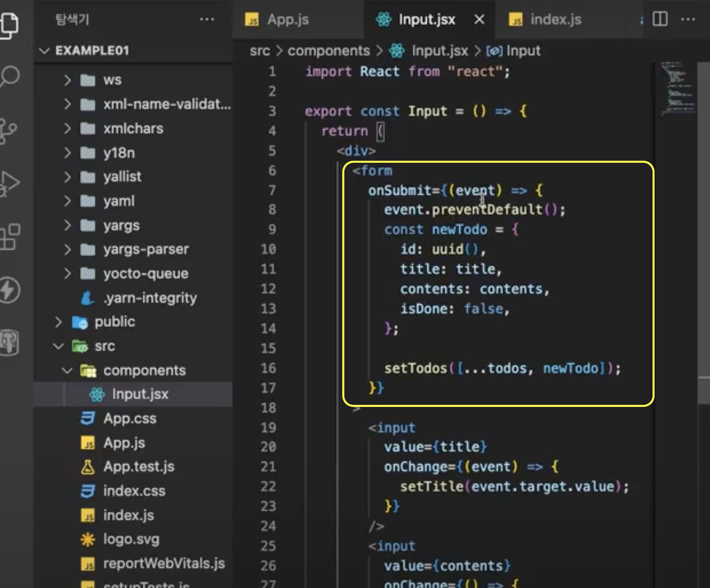Open App.css from the file tree
This screenshot has height=588, width=710.
pyautogui.click(x=133, y=419)
